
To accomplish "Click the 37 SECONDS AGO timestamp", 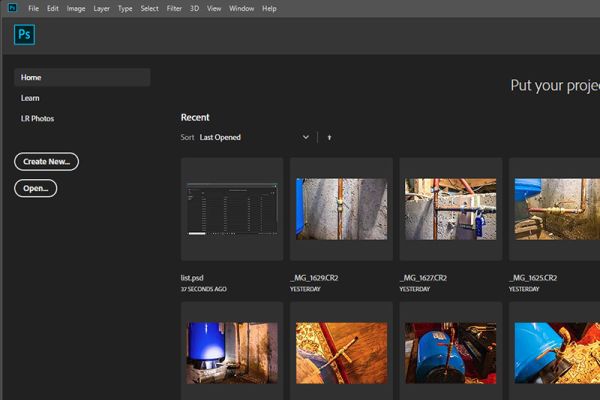I will point(204,289).
